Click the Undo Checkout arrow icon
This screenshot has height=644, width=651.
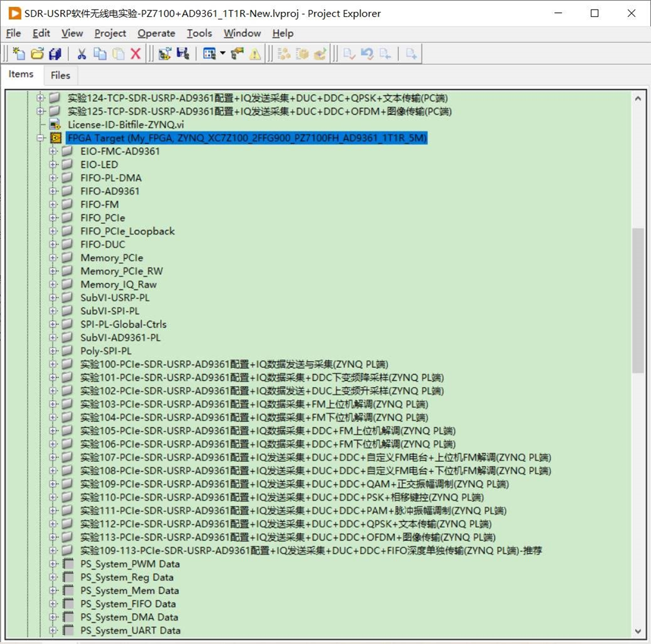point(367,53)
